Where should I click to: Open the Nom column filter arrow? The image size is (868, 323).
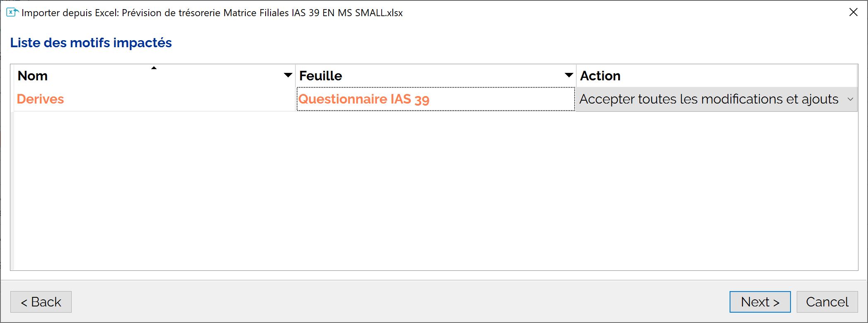tap(288, 75)
